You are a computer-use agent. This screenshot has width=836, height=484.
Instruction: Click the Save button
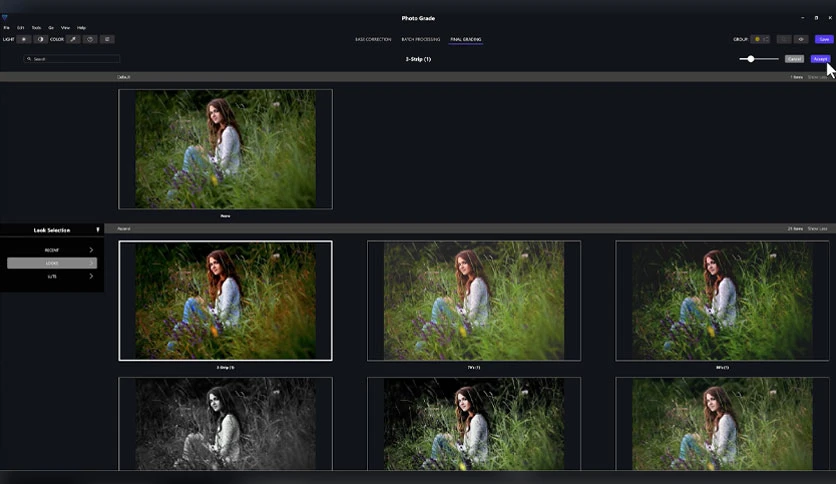(824, 39)
